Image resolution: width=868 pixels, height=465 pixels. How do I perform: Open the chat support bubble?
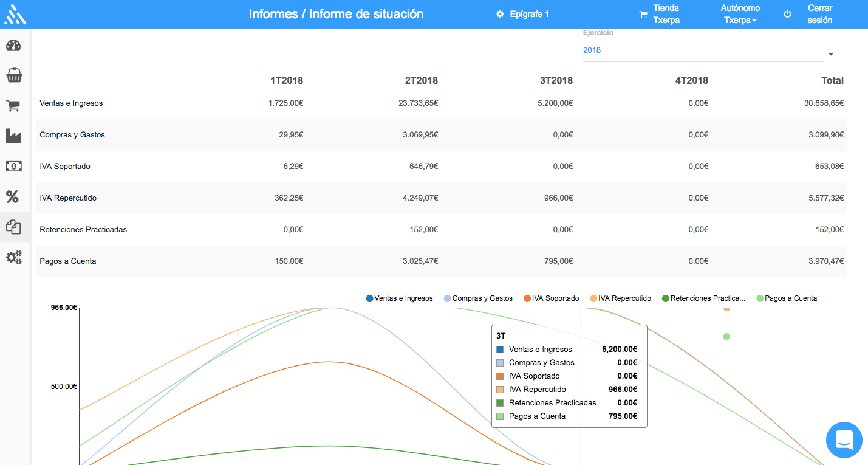click(x=844, y=440)
